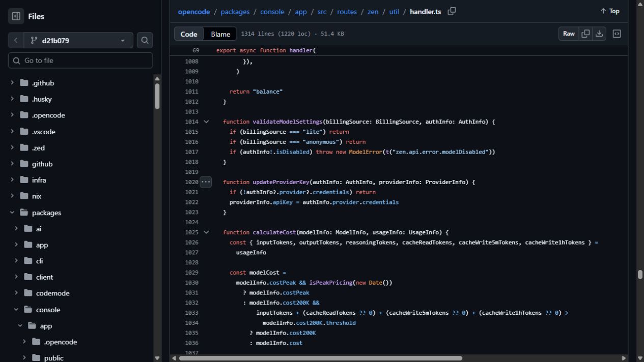Screen dimensions: 644x362
Task: Select line number 1025
Action: tap(191, 232)
